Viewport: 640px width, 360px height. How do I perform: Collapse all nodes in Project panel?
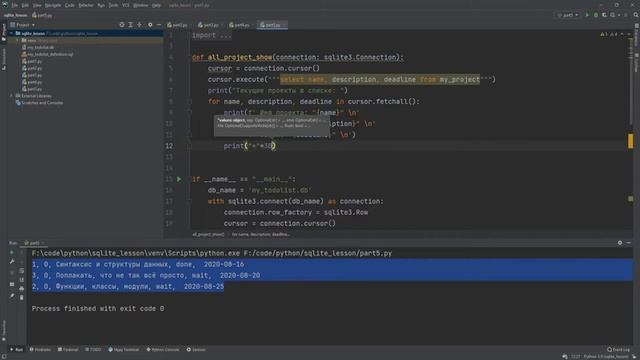tap(140, 25)
